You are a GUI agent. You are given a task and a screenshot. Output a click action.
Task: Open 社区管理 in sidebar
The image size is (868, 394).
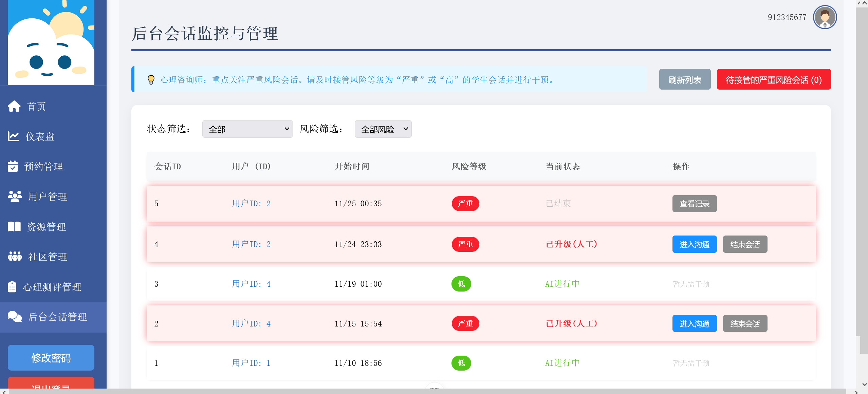coord(53,257)
